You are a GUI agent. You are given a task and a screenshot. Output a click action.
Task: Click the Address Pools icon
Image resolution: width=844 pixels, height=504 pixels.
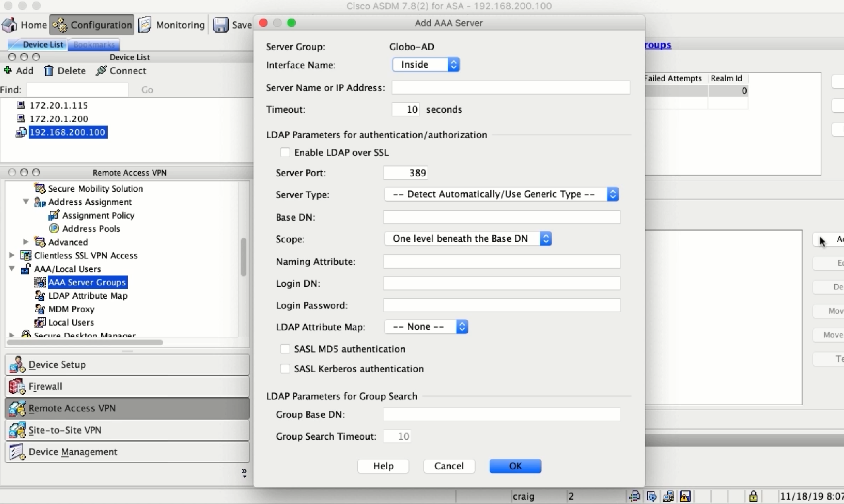tap(54, 229)
